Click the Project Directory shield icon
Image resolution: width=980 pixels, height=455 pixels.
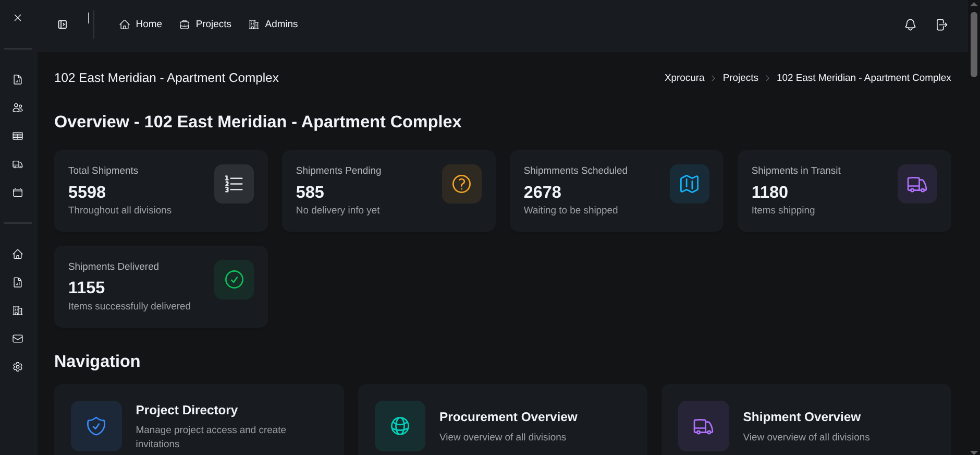pyautogui.click(x=96, y=426)
